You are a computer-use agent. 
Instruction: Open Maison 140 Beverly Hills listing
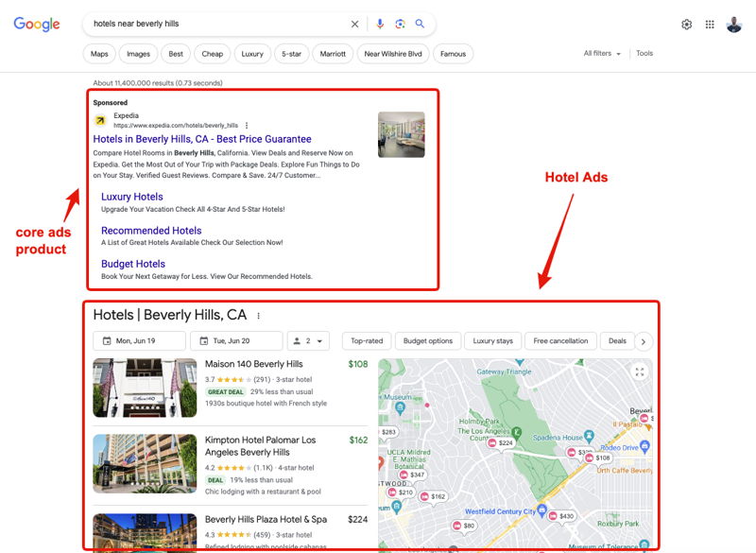253,364
